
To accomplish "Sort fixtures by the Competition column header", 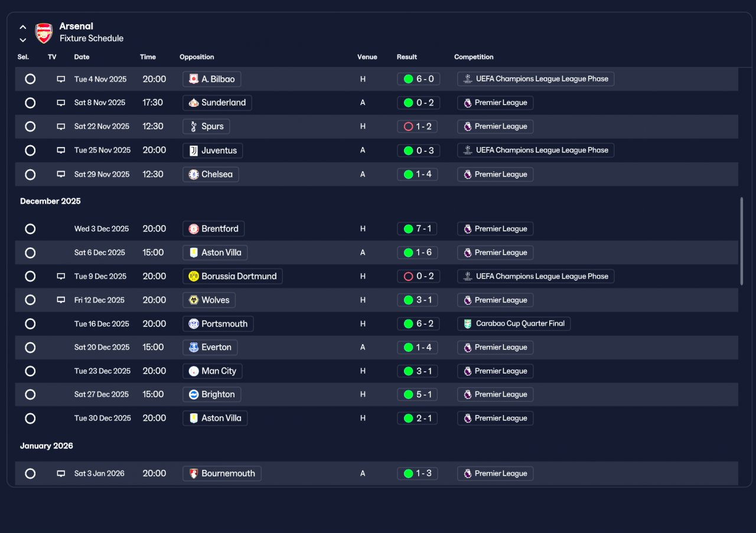I will click(474, 57).
